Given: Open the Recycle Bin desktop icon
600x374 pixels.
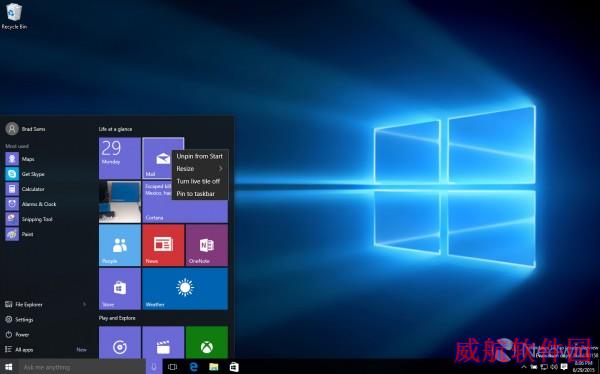Looking at the screenshot, I should (14, 16).
